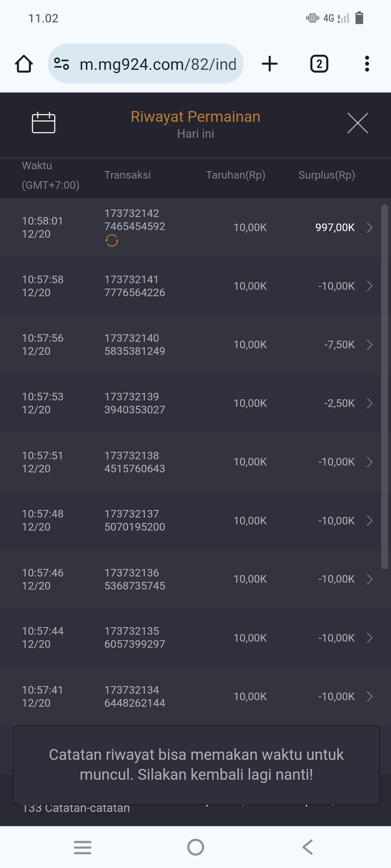Open the calendar date filter icon
Image resolution: width=391 pixels, height=868 pixels.
[x=43, y=123]
